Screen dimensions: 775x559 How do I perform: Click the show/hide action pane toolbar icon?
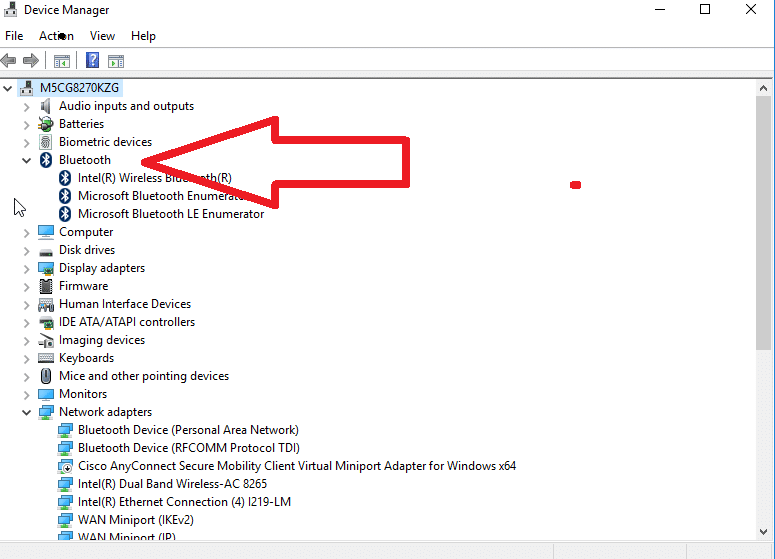tap(116, 61)
